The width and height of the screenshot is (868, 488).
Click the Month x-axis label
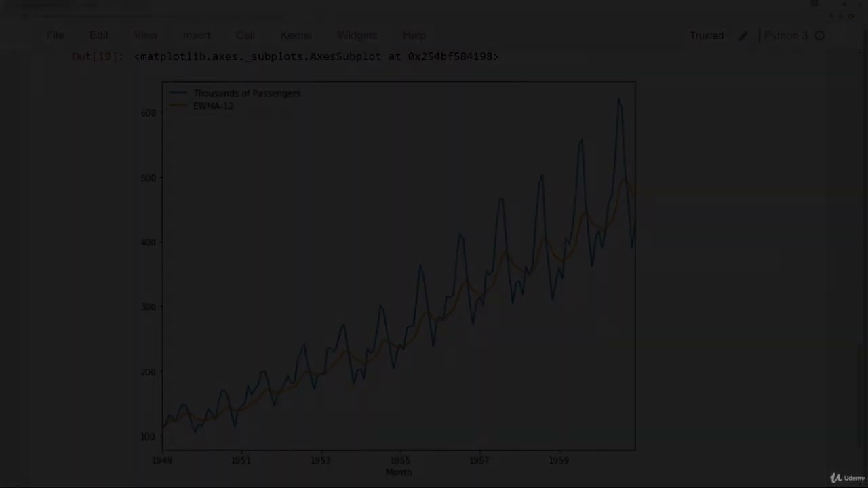399,472
